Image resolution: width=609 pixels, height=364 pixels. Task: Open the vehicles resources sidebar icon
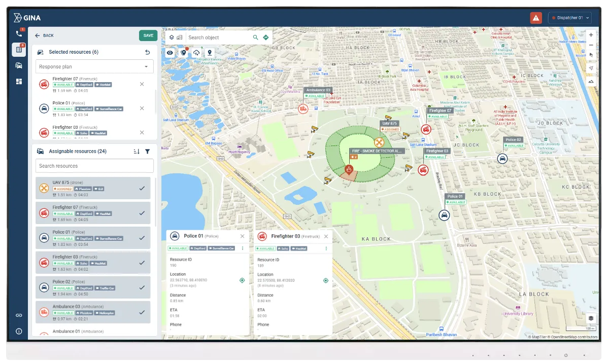point(19,65)
